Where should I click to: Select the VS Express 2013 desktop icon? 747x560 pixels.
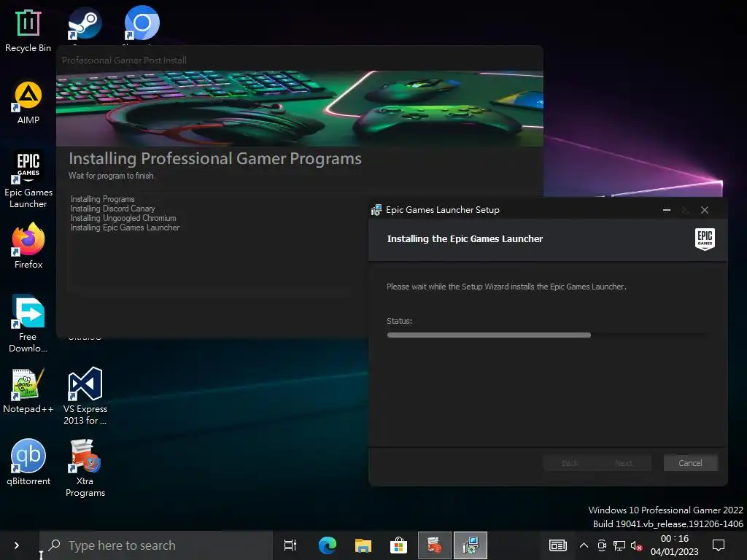(85, 396)
